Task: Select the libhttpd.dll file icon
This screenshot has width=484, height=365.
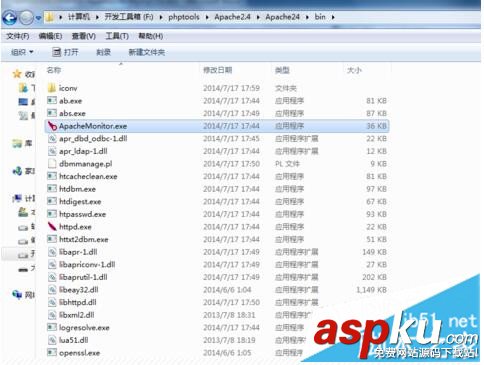Action: pos(52,302)
